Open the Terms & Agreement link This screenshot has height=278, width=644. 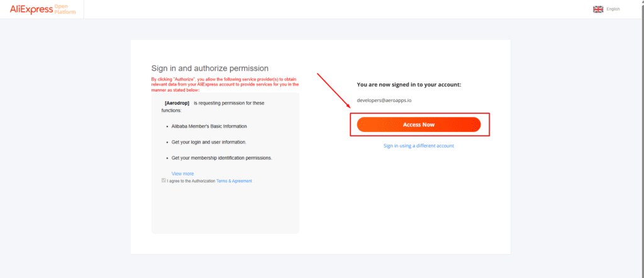tap(234, 181)
